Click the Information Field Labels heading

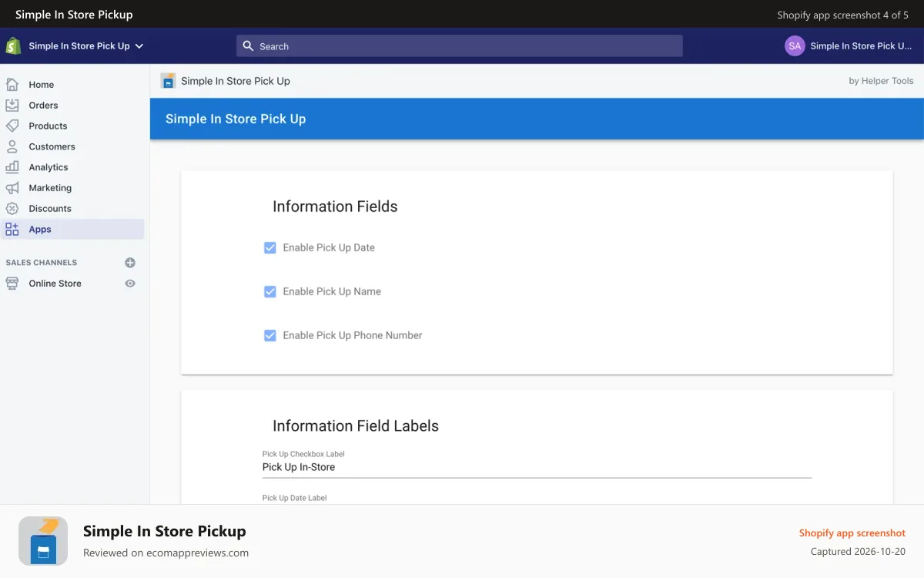[x=356, y=426]
